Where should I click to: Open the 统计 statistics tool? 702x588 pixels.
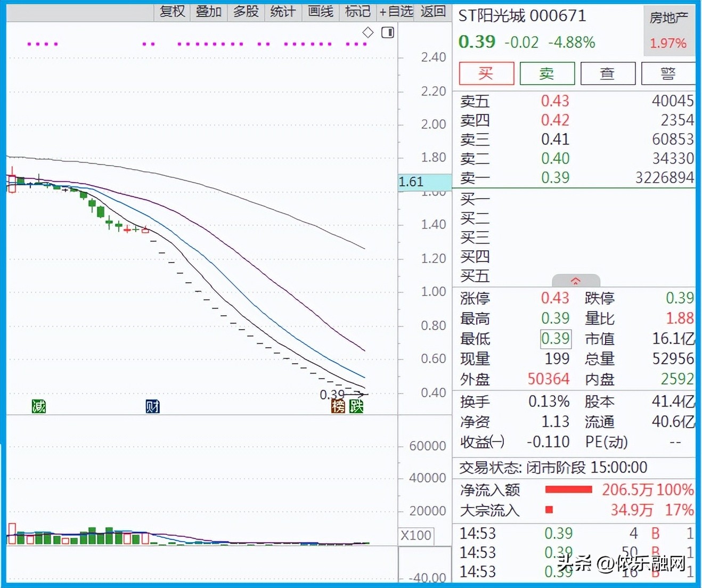click(282, 12)
